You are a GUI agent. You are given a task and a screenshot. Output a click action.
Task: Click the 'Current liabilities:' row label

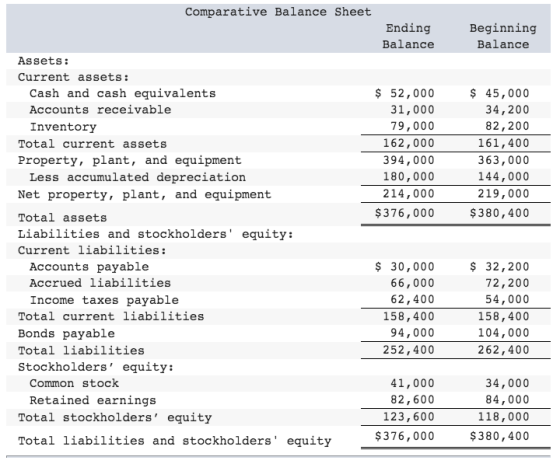[92, 250]
